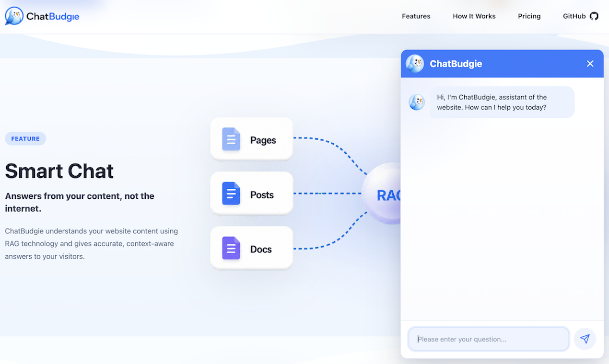The image size is (609, 364).
Task: Select the Docs card label
Action: (x=261, y=250)
